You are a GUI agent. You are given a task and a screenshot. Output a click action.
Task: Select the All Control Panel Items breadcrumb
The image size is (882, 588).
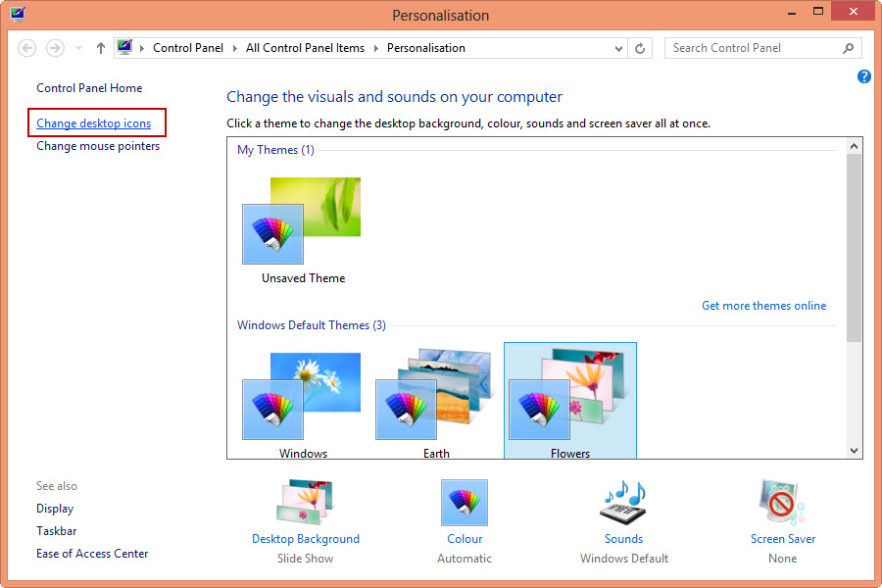[305, 48]
